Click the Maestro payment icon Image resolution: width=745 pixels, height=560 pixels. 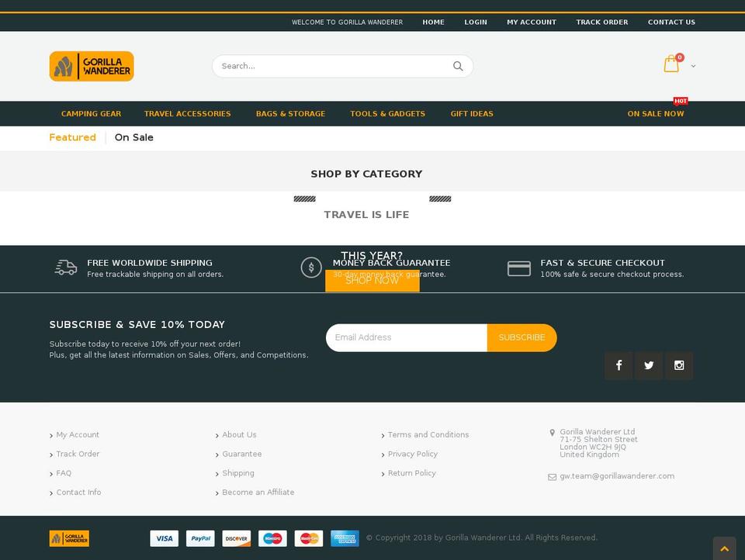(x=272, y=538)
